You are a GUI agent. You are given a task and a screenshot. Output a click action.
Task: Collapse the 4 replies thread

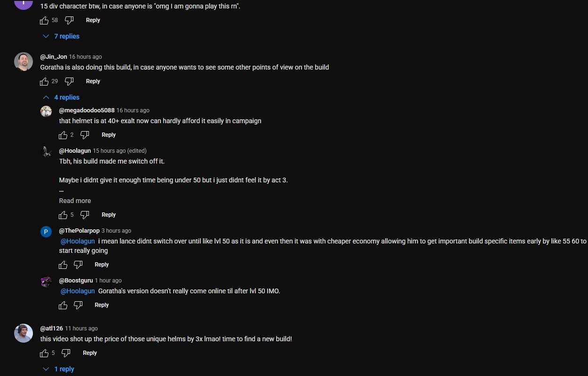point(61,97)
